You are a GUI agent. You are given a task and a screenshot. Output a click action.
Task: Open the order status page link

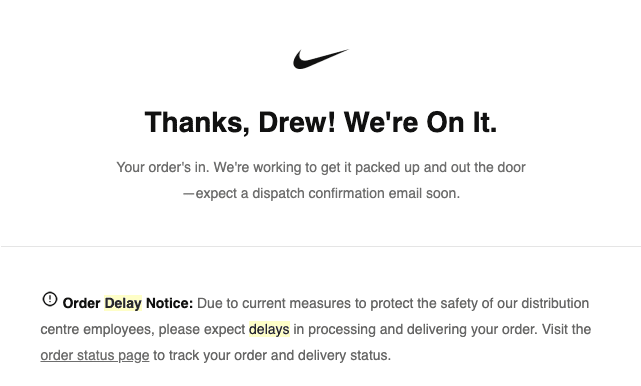95,355
